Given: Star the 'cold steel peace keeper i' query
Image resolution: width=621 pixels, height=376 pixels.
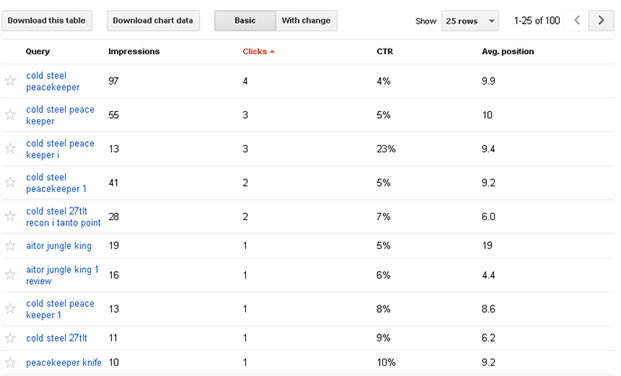Looking at the screenshot, I should point(10,149).
